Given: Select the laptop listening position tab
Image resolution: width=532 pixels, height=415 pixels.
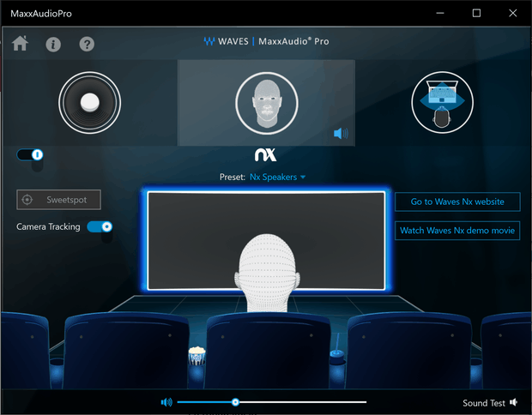Looking at the screenshot, I should tap(442, 102).
